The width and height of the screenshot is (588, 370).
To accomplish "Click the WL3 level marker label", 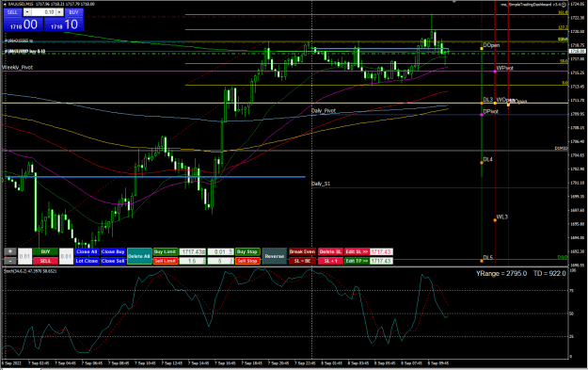I will click(501, 217).
